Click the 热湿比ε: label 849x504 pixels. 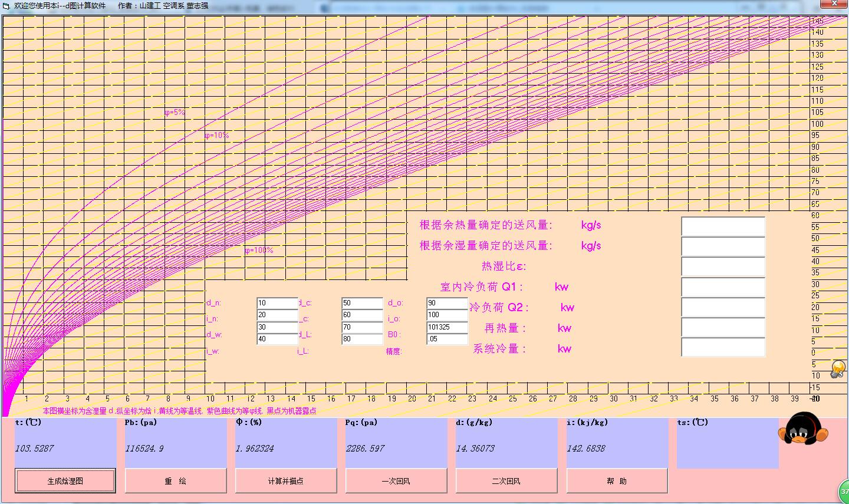tap(504, 266)
